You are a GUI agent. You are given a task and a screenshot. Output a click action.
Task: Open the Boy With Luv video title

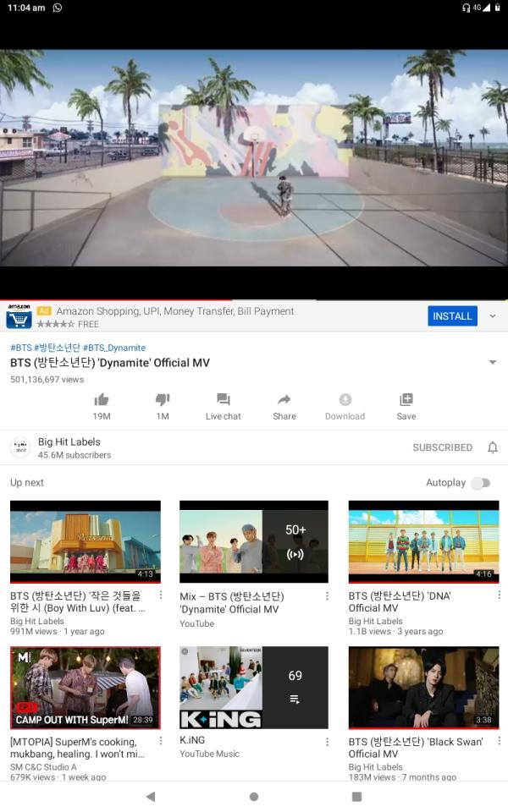[78, 601]
